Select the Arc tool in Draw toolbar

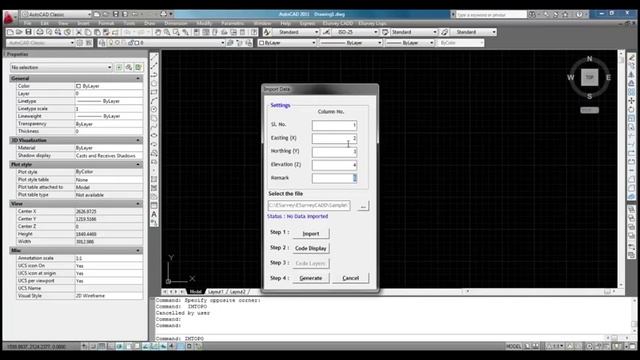point(154,101)
